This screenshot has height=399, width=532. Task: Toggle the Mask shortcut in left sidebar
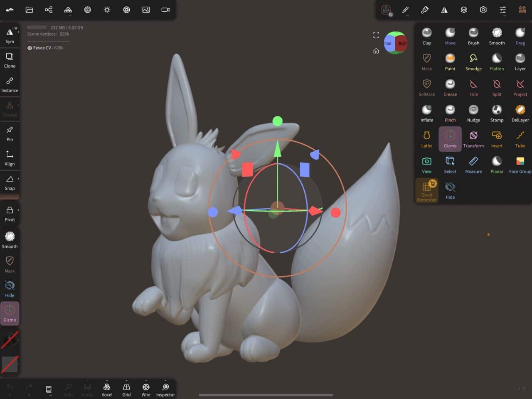(10, 264)
